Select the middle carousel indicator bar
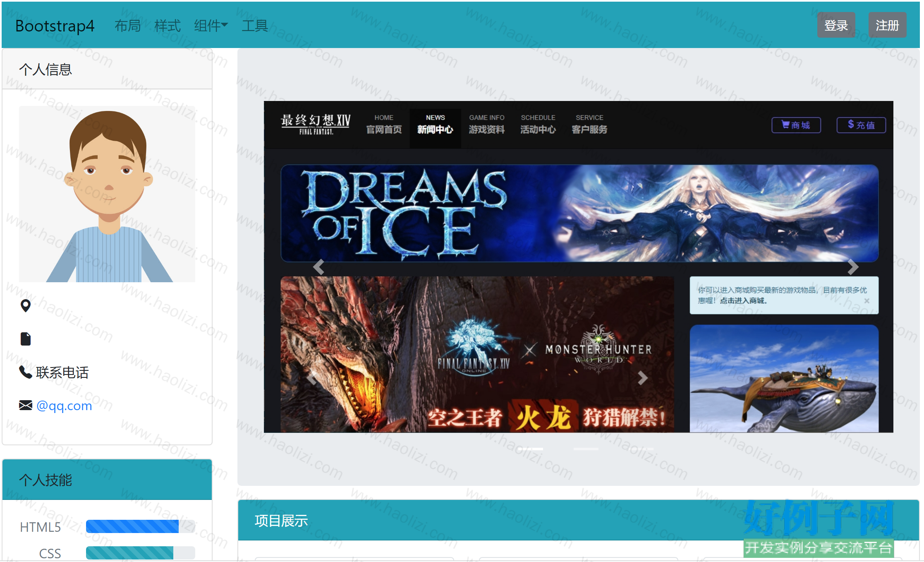This screenshot has width=924, height=562. pos(586,449)
